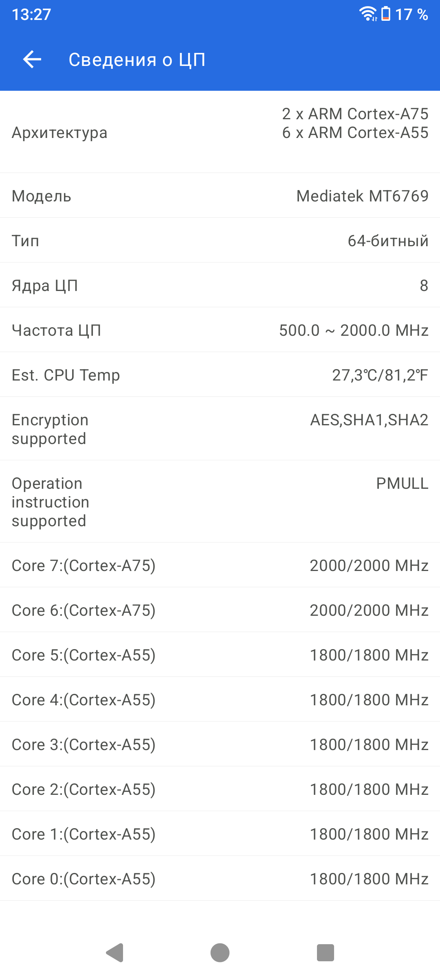Tap Operation instruction supported row
The image size is (440, 980).
point(220,502)
